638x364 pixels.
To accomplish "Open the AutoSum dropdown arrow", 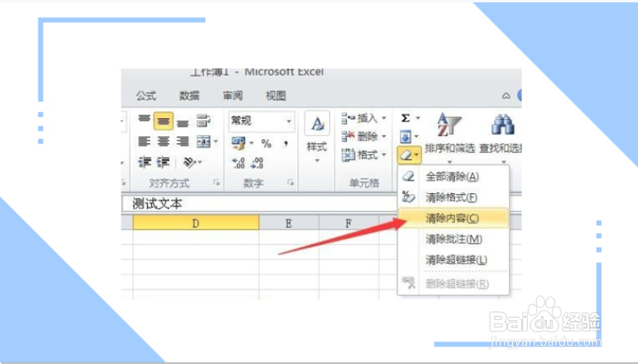I will [418, 118].
